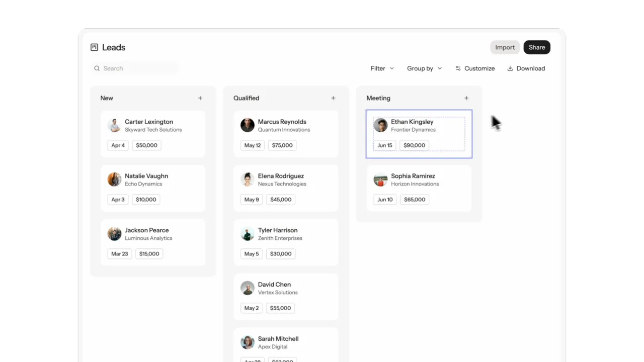Click Zenith Enterprises company text
Screen dimensions: 644x362
click(280, 238)
